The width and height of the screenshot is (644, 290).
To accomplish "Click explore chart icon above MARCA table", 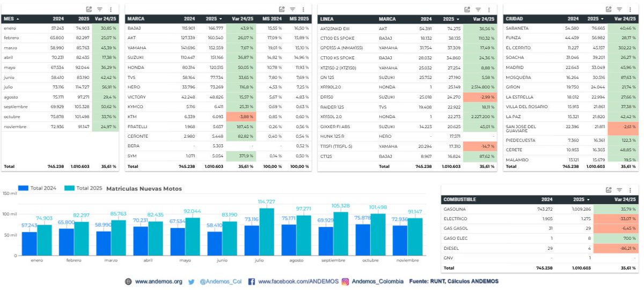I will pos(282,9).
